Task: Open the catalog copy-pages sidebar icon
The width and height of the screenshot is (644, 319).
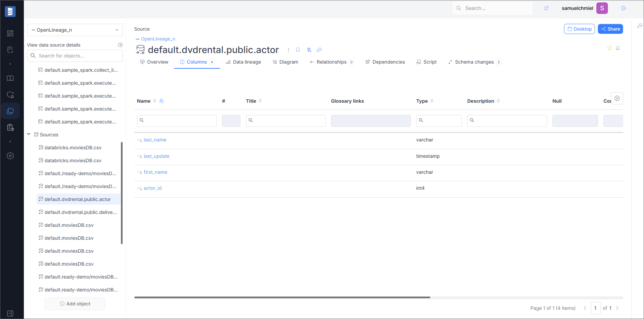Action: [x=10, y=111]
